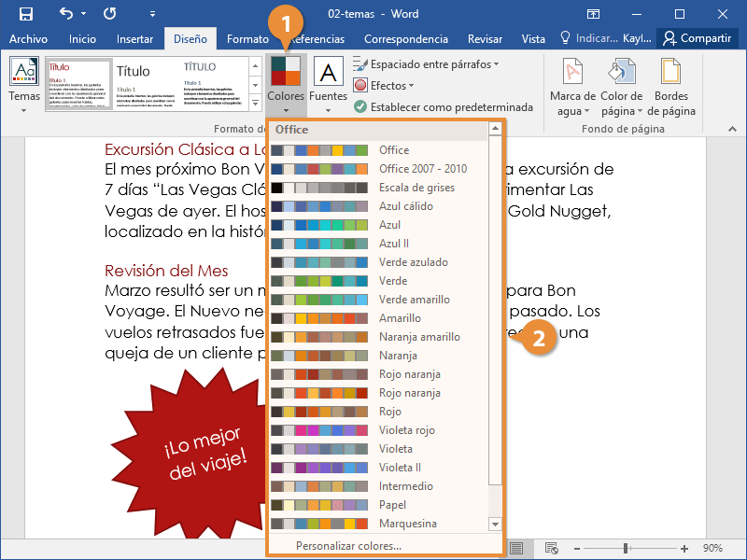747x560 pixels.
Task: Click the zoom out minus button
Action: 577,549
